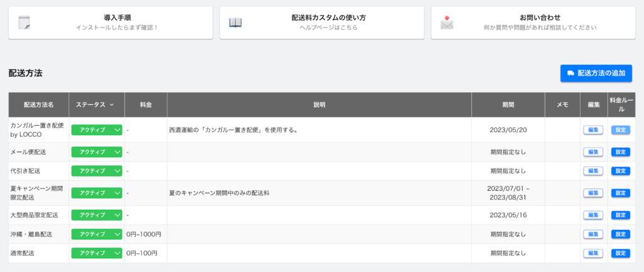Click the 料金ルール column header

pos(621,105)
